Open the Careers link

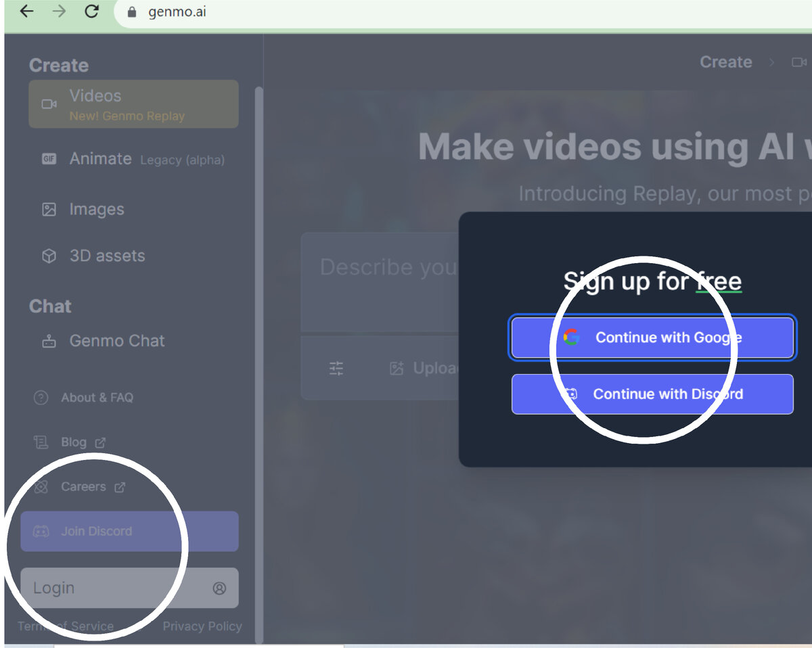(83, 487)
